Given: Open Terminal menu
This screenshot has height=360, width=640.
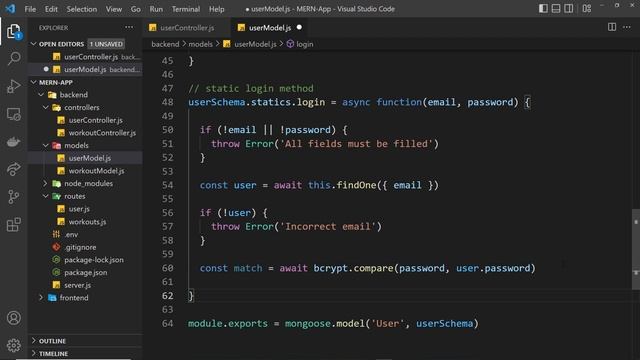Looking at the screenshot, I should pyautogui.click(x=186, y=9).
